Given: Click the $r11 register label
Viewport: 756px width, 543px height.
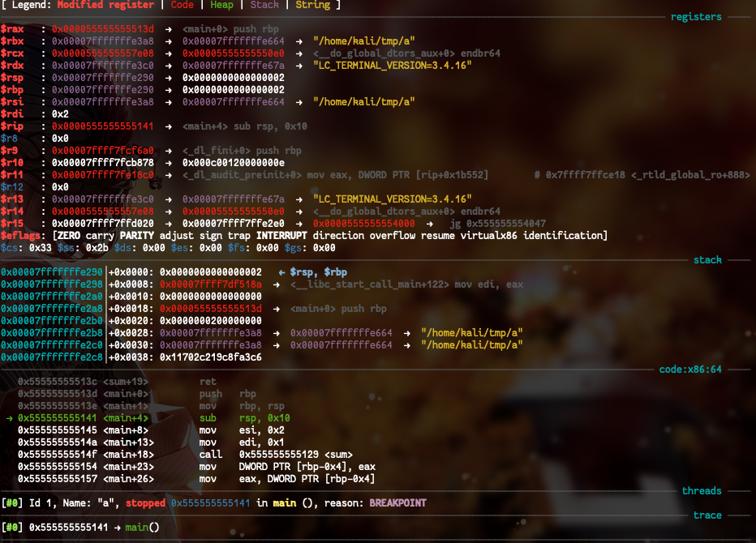Looking at the screenshot, I should pos(12,174).
